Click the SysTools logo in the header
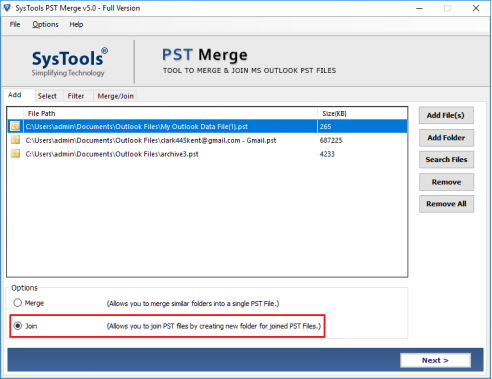 coord(70,62)
